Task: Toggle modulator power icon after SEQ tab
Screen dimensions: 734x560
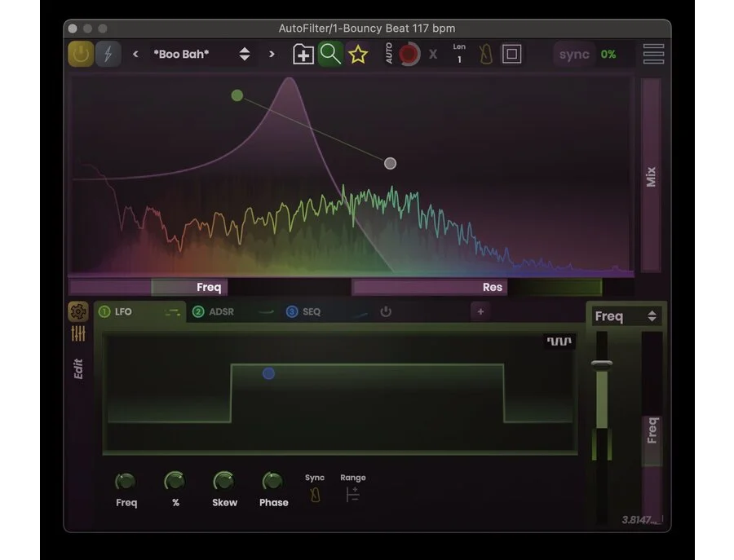Action: point(386,312)
